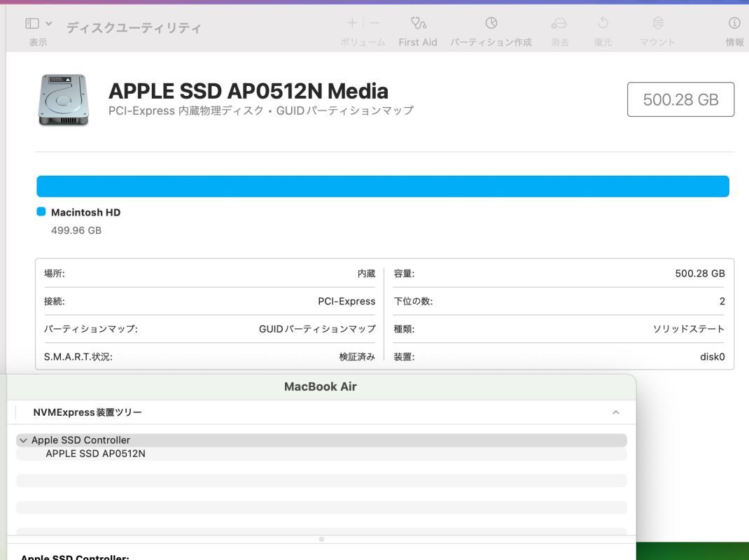Click the Macintosh HD label
Image resolution: width=749 pixels, height=560 pixels.
pos(86,212)
